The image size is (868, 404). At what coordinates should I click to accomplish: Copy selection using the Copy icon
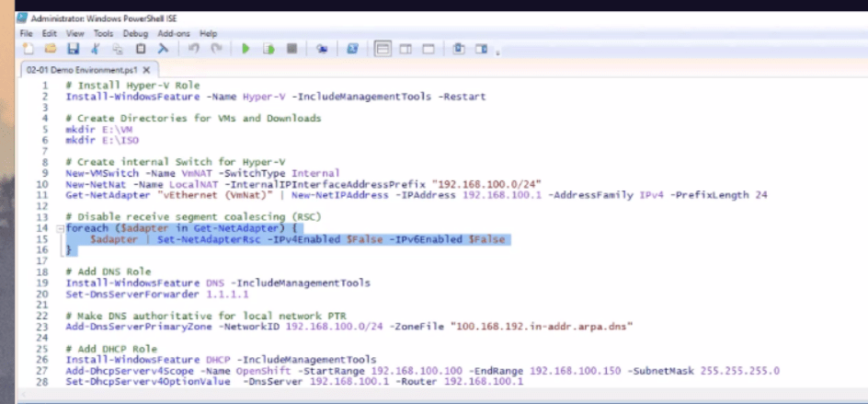coord(118,49)
